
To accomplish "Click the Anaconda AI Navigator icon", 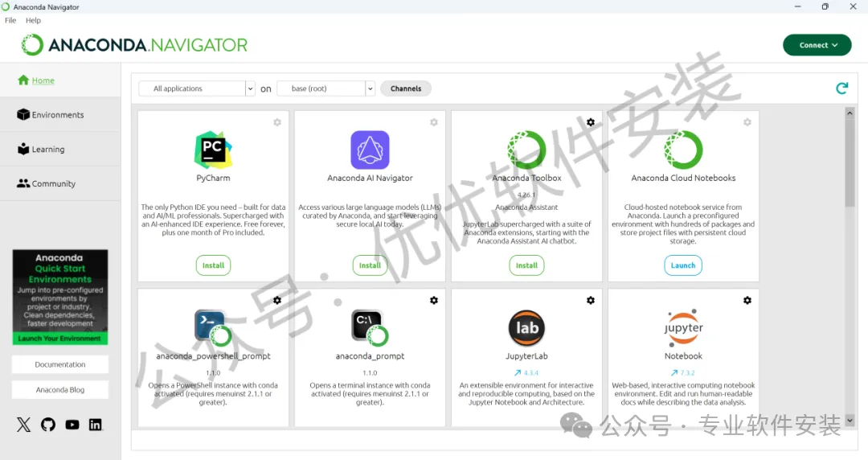I will [x=370, y=150].
